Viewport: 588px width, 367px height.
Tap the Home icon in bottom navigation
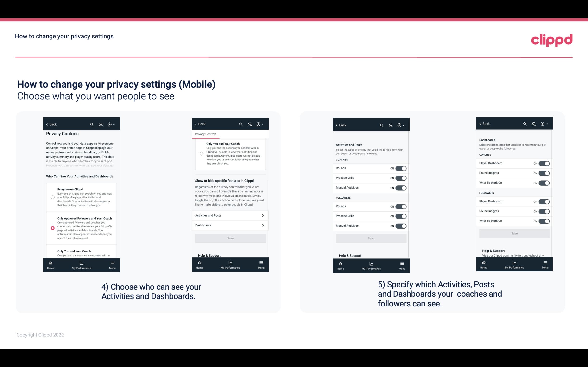(x=51, y=263)
